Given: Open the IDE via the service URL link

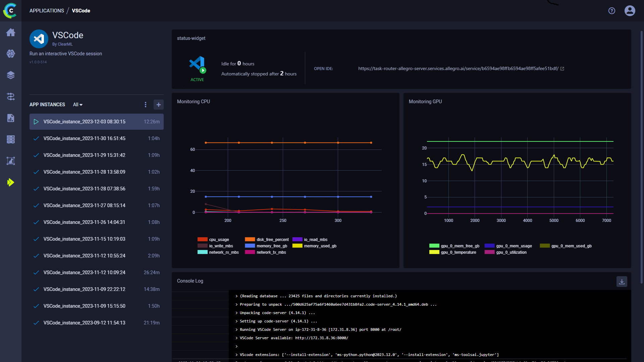Looking at the screenshot, I should tap(458, 68).
